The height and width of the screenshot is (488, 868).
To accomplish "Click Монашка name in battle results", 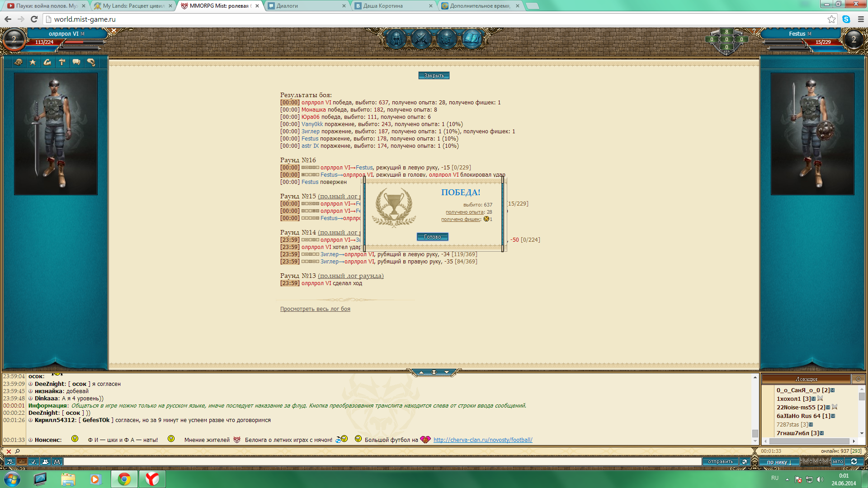I will click(x=314, y=110).
